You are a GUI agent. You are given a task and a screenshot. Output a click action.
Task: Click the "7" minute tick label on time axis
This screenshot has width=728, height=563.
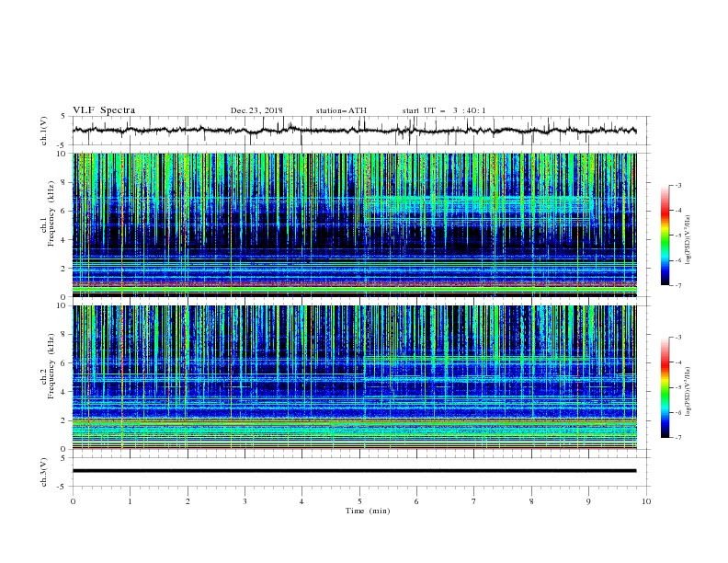[x=474, y=501]
